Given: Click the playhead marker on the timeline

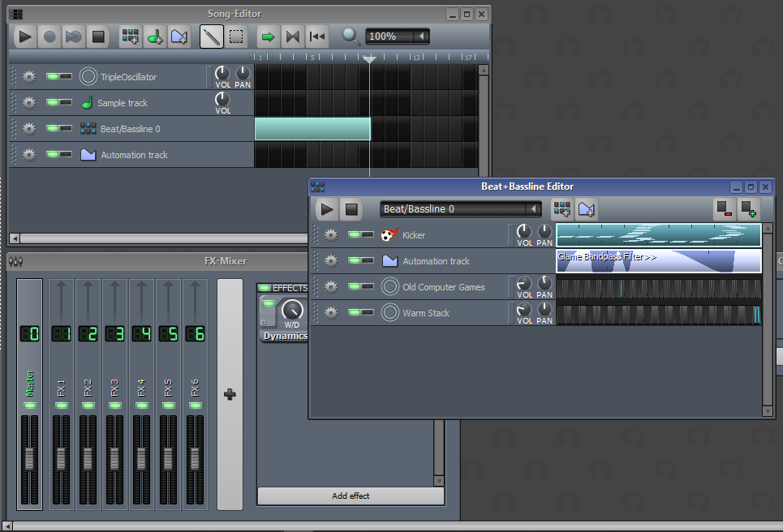Looking at the screenshot, I should point(369,59).
